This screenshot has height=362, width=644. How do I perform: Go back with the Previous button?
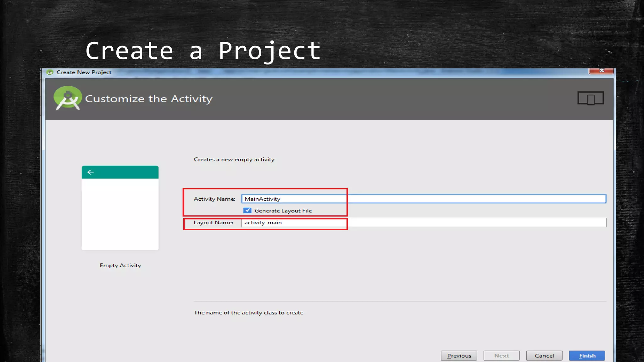click(459, 356)
